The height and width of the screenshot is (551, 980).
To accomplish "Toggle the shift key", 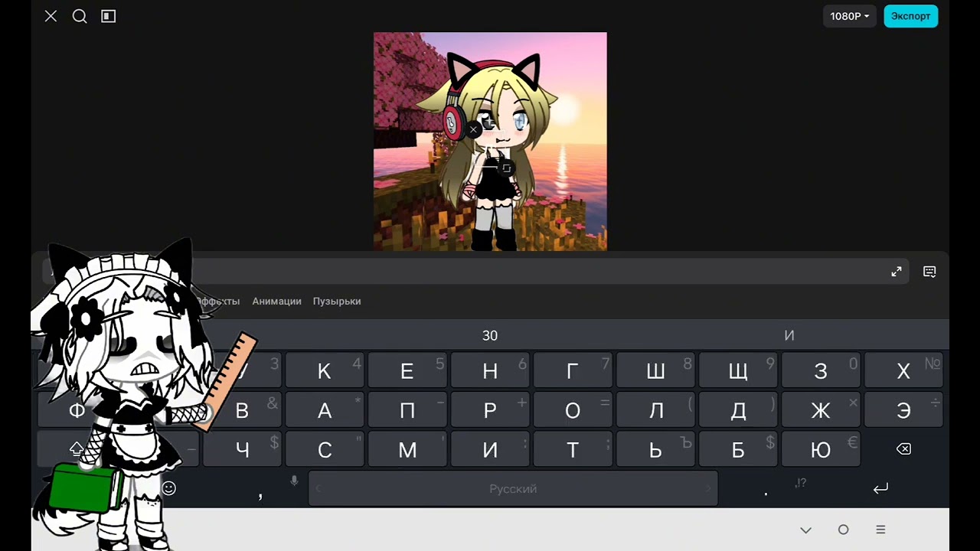I will click(77, 449).
